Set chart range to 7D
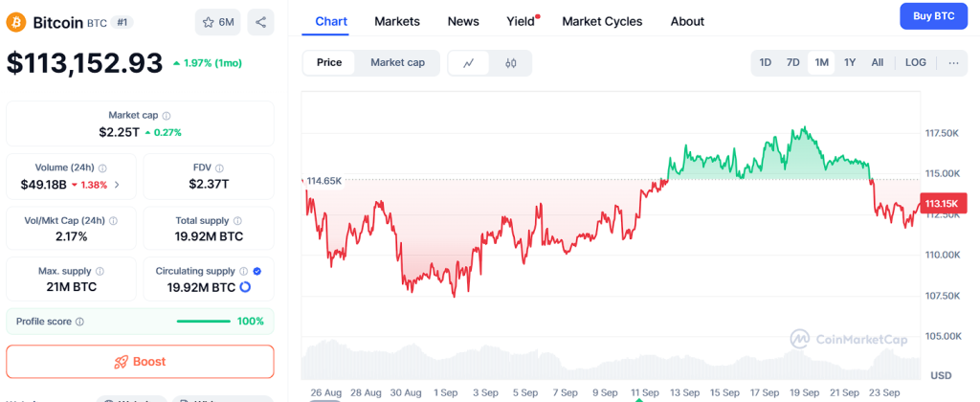Image resolution: width=980 pixels, height=402 pixels. coord(792,62)
